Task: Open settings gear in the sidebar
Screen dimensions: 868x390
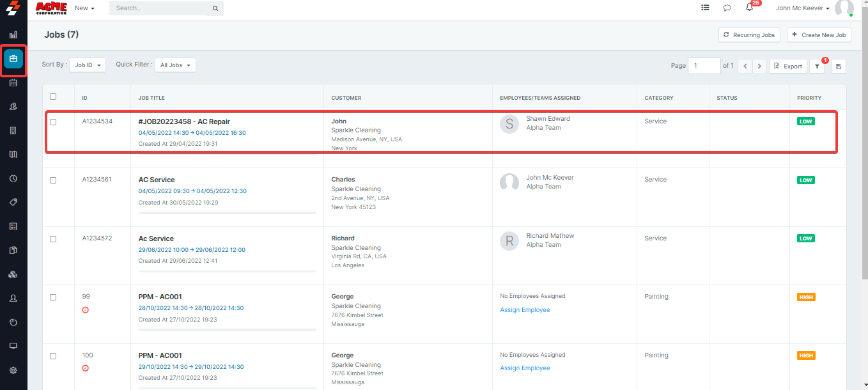Action: (13, 370)
